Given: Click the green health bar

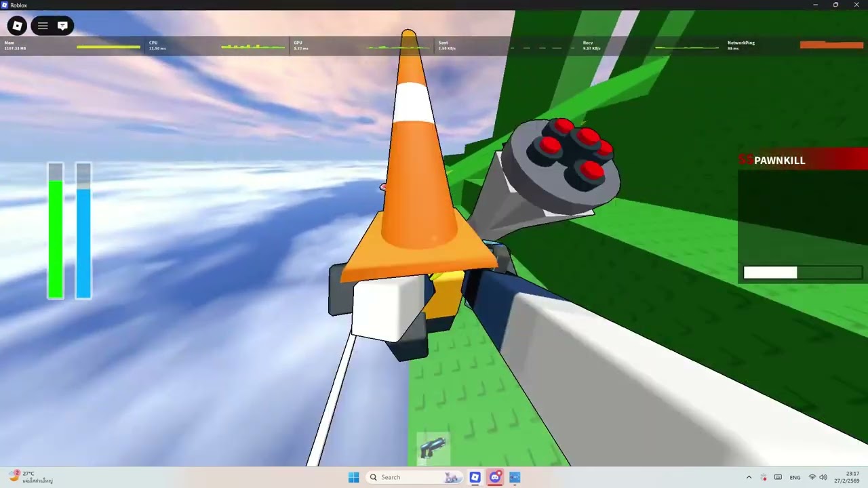Looking at the screenshot, I should 56,231.
